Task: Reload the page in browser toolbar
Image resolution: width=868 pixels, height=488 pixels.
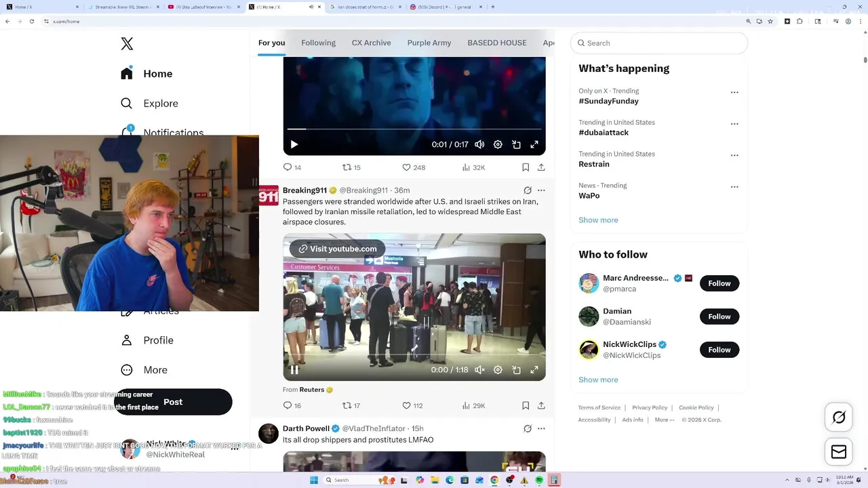Action: [x=31, y=21]
